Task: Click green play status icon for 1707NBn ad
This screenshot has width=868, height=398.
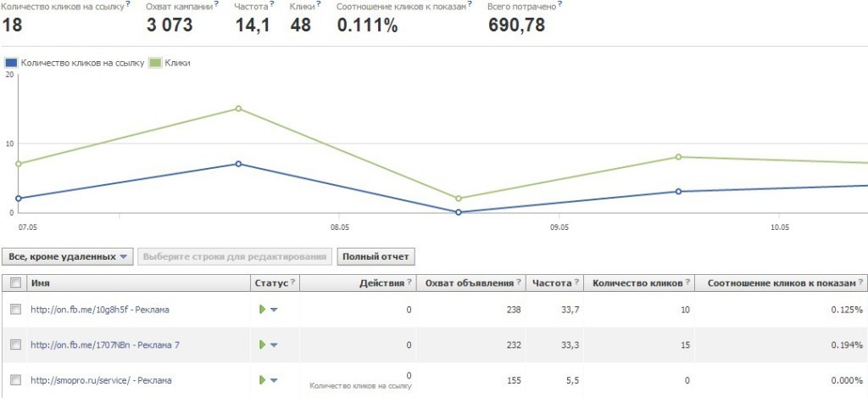Action: pyautogui.click(x=263, y=345)
